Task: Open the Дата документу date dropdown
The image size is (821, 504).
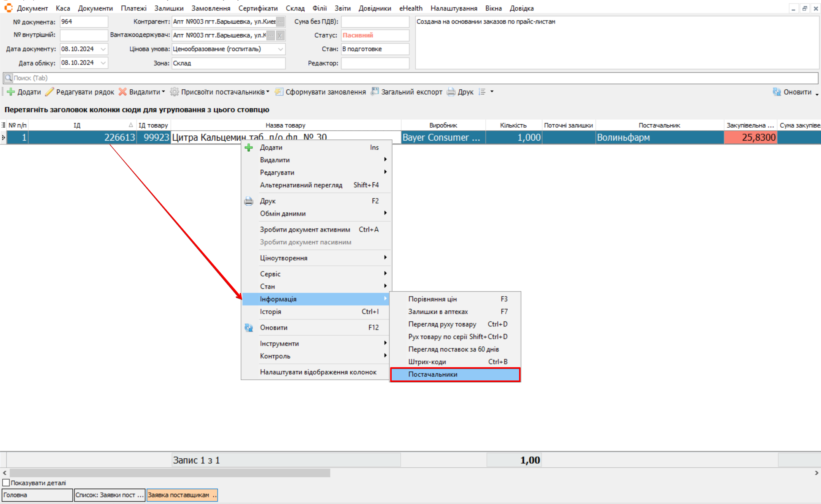Action: (103, 49)
